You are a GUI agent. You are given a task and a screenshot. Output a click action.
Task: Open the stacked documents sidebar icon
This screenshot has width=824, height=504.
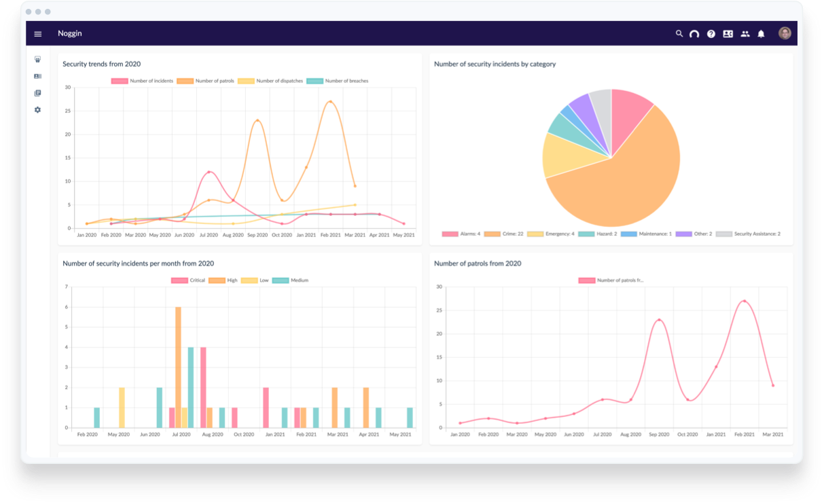click(x=37, y=93)
